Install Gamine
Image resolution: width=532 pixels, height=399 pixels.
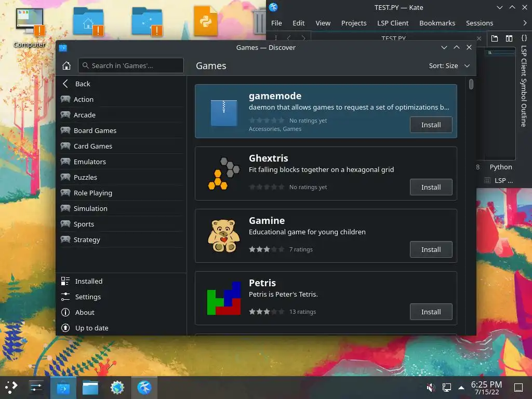pos(431,249)
